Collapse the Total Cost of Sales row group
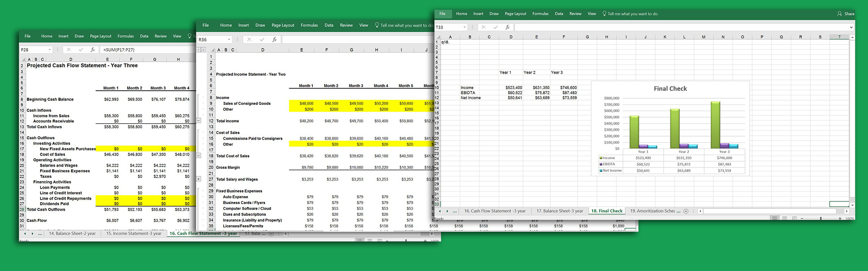The height and width of the screenshot is (271, 868). (x=199, y=156)
